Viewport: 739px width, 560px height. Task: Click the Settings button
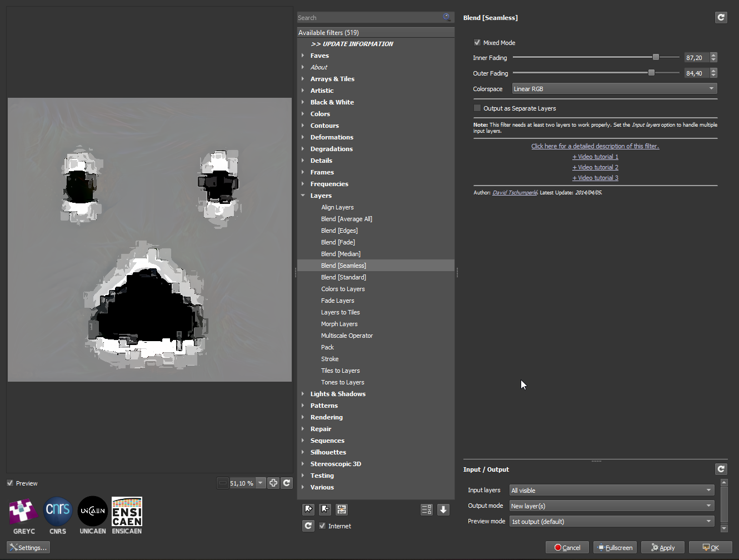pos(28,547)
